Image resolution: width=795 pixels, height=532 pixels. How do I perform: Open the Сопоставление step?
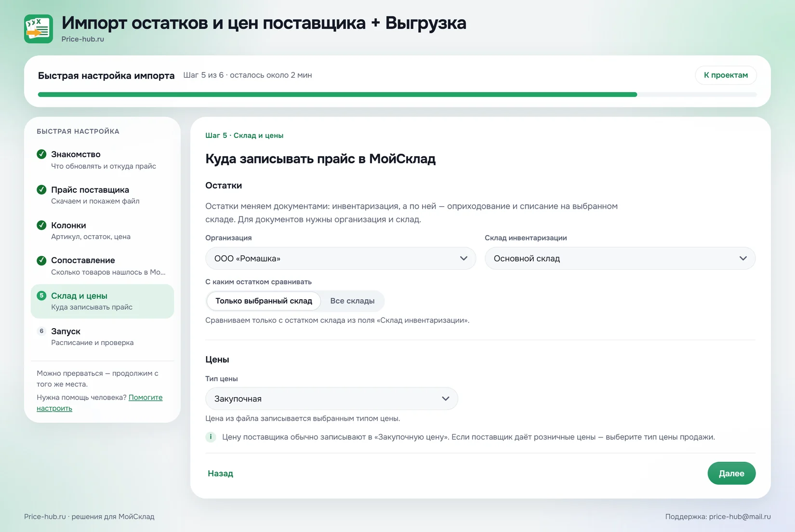pyautogui.click(x=102, y=266)
